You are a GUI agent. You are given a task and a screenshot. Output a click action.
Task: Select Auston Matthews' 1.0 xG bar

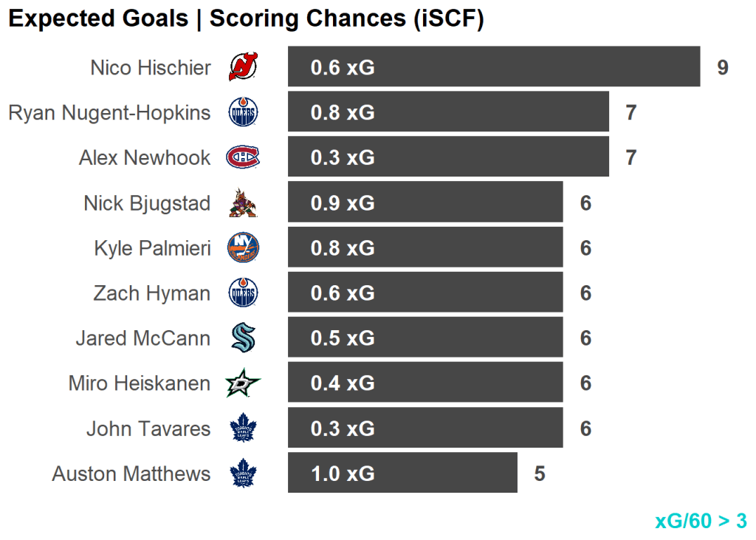pyautogui.click(x=402, y=474)
